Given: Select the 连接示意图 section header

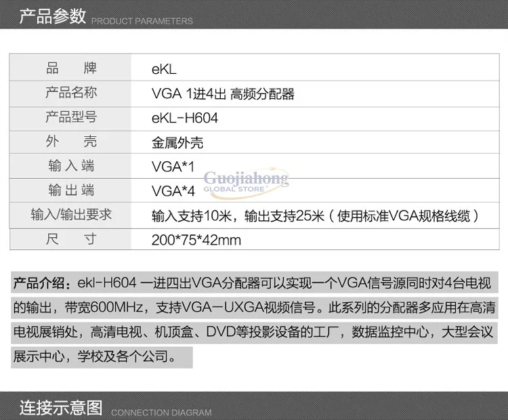Looking at the screenshot, I should pyautogui.click(x=61, y=407).
